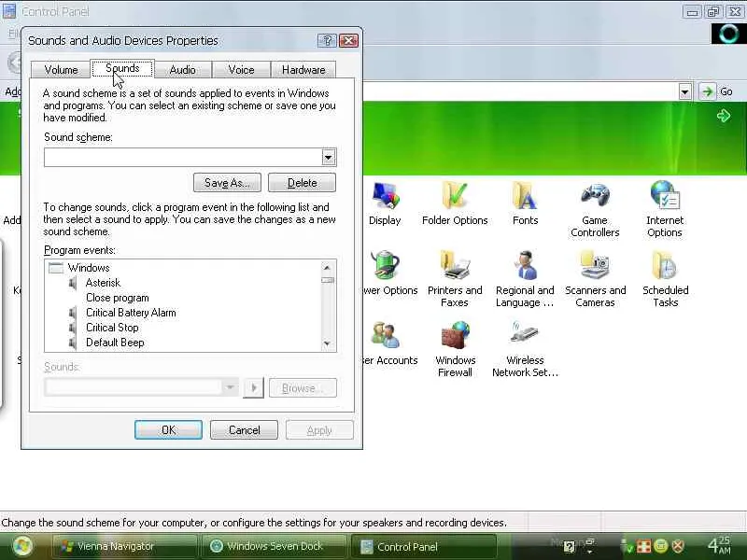Click the speaker icon beside Critical Stop

(x=73, y=328)
